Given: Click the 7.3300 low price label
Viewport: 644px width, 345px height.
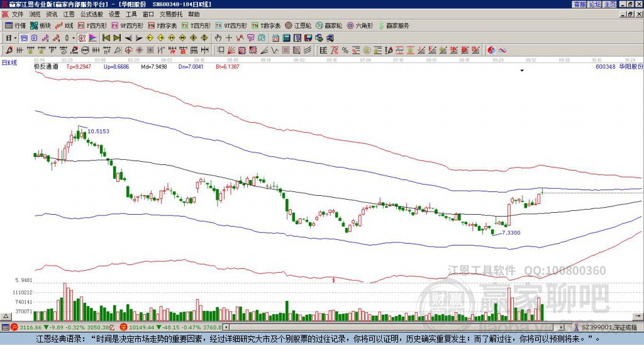Looking at the screenshot, I should (x=511, y=233).
